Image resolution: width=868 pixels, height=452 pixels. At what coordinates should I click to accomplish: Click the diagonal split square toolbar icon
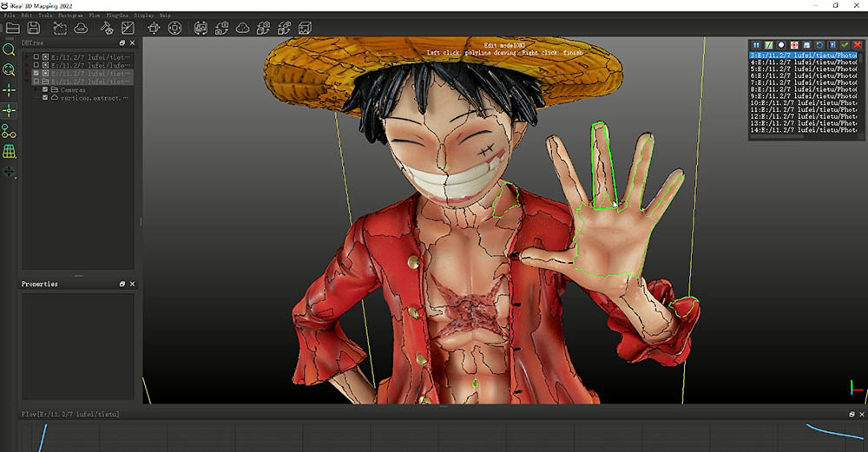(128, 29)
